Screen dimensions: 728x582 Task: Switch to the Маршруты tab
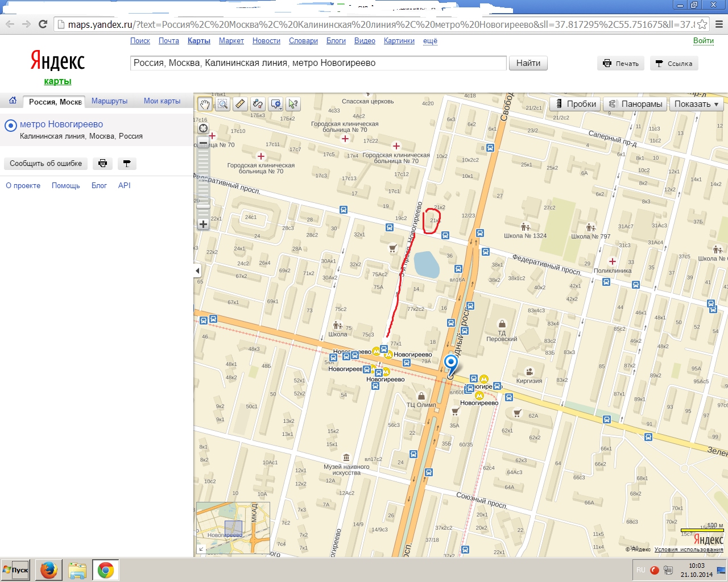click(x=109, y=101)
